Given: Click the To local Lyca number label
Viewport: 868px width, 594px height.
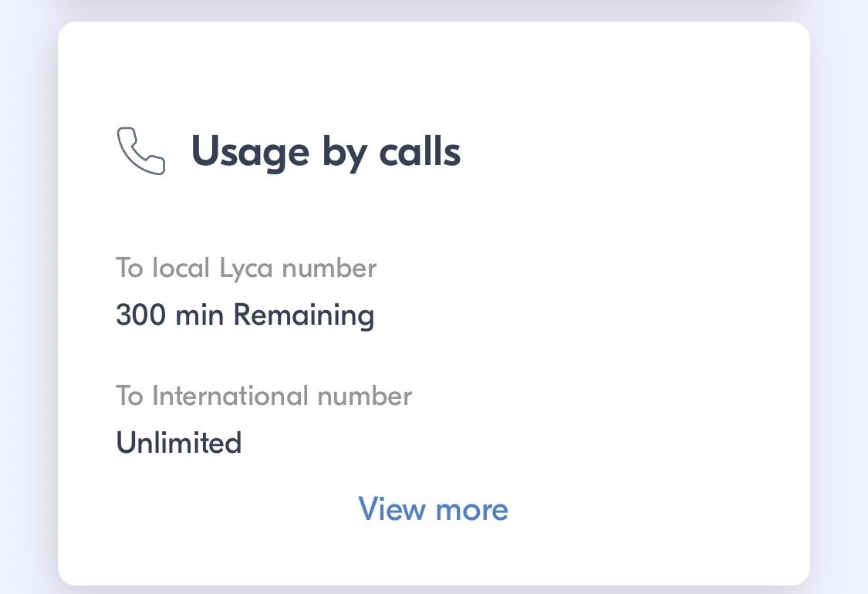Looking at the screenshot, I should (x=246, y=268).
